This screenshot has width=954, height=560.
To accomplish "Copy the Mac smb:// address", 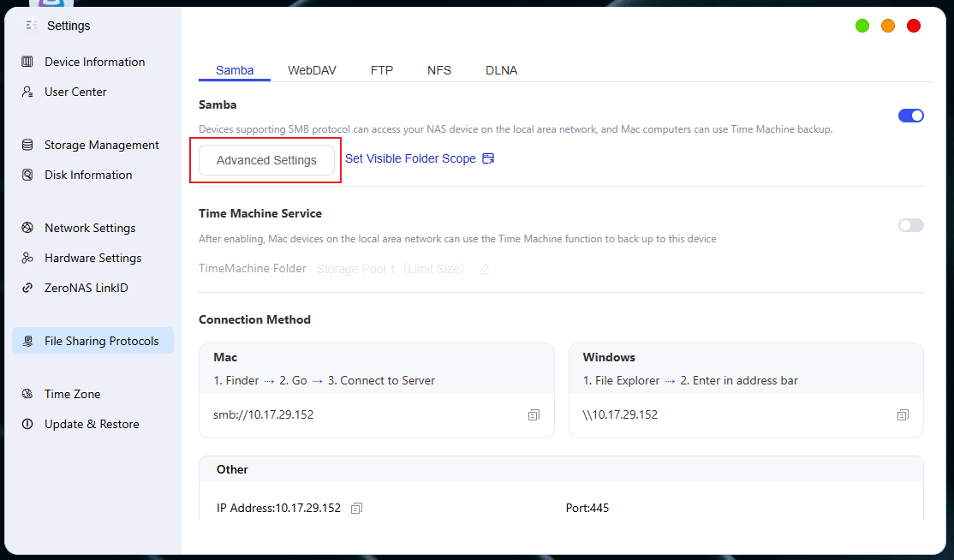I will [534, 414].
